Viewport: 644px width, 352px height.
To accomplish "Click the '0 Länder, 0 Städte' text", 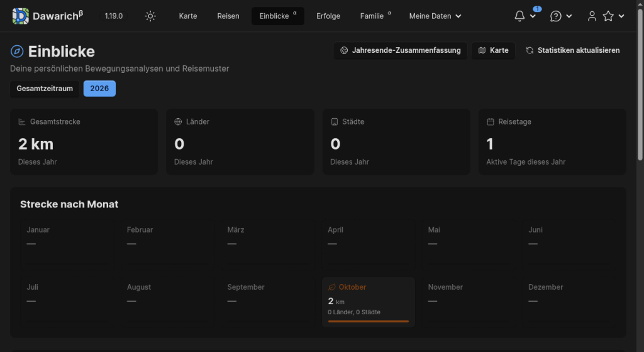I will (x=354, y=312).
